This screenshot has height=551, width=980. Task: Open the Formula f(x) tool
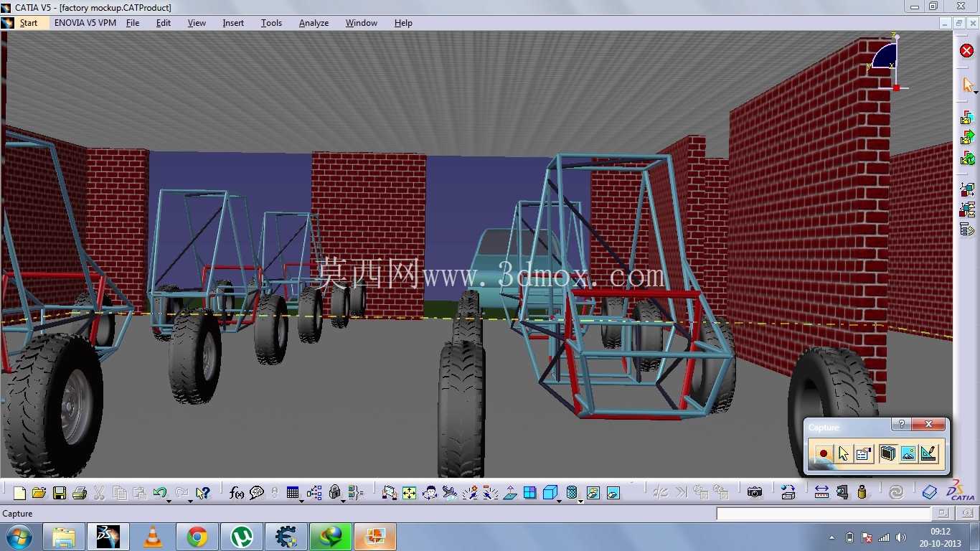tap(237, 493)
